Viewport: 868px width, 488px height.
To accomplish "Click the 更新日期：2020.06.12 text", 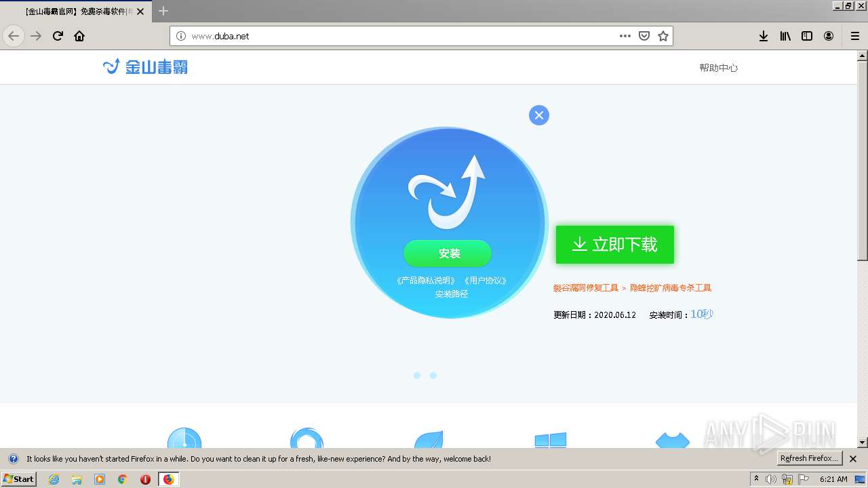I will pyautogui.click(x=595, y=315).
